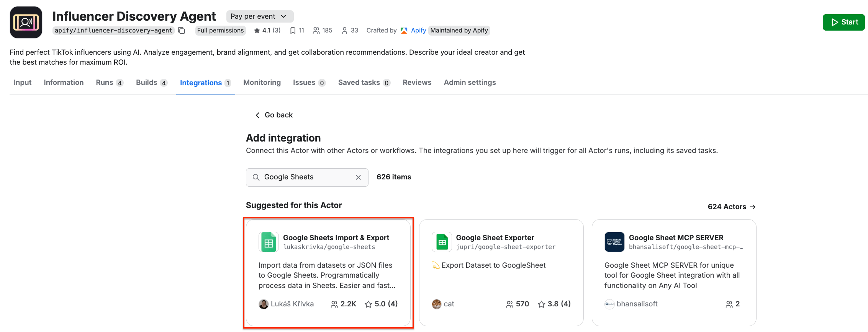
Task: Copy the actor ID apify/influencer-discovery-agent
Action: (182, 31)
